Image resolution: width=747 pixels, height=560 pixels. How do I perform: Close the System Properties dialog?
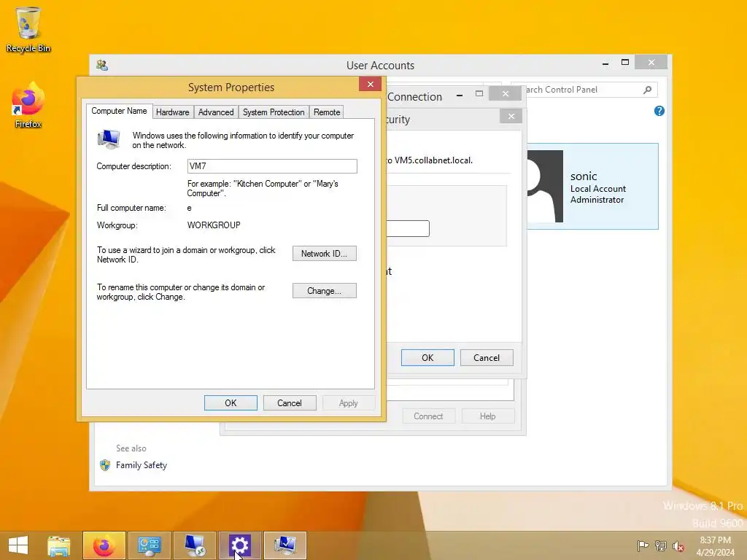[370, 85]
